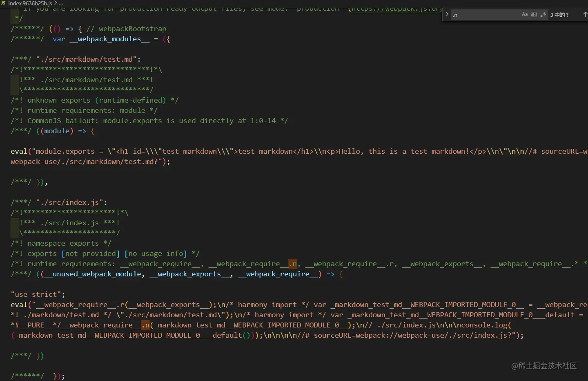Image resolution: width=588 pixels, height=381 pixels.
Task: Click the JS file icon in breadcrumb
Action: click(3, 3)
